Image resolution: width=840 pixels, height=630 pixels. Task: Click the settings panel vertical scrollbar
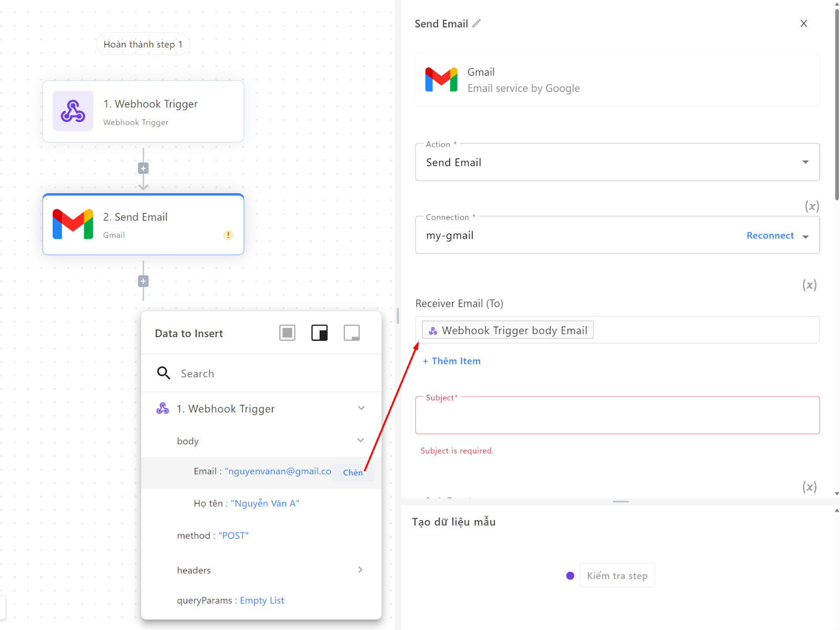pos(837,105)
